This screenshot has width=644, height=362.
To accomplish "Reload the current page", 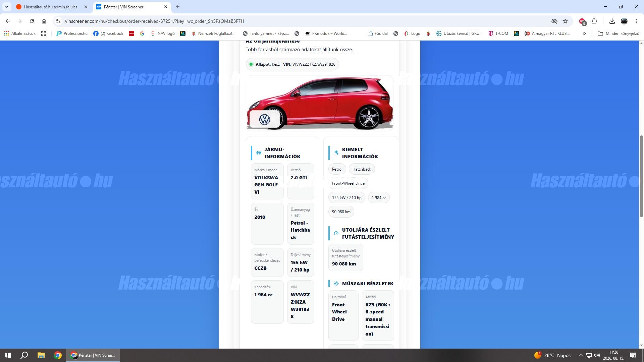I will 32,21.
